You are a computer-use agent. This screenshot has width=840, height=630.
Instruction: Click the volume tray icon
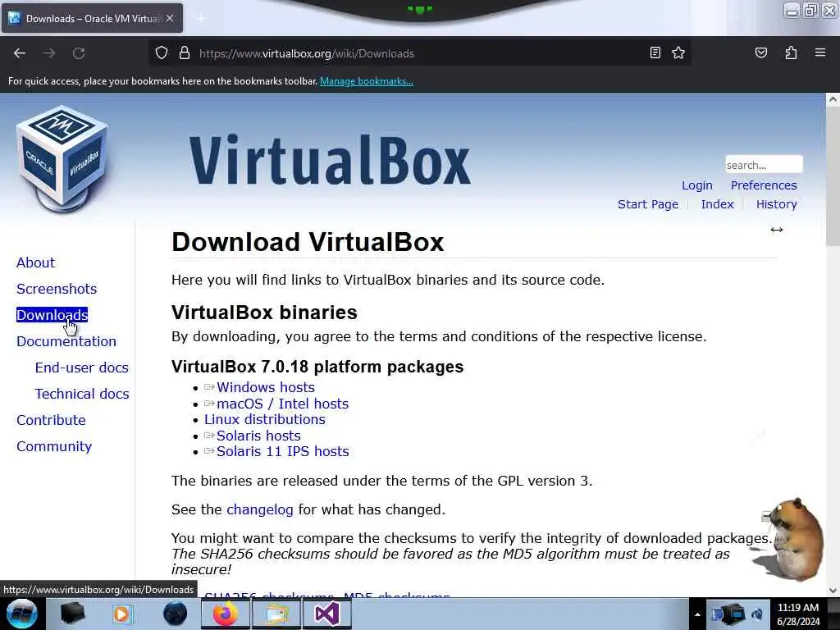[x=757, y=614]
